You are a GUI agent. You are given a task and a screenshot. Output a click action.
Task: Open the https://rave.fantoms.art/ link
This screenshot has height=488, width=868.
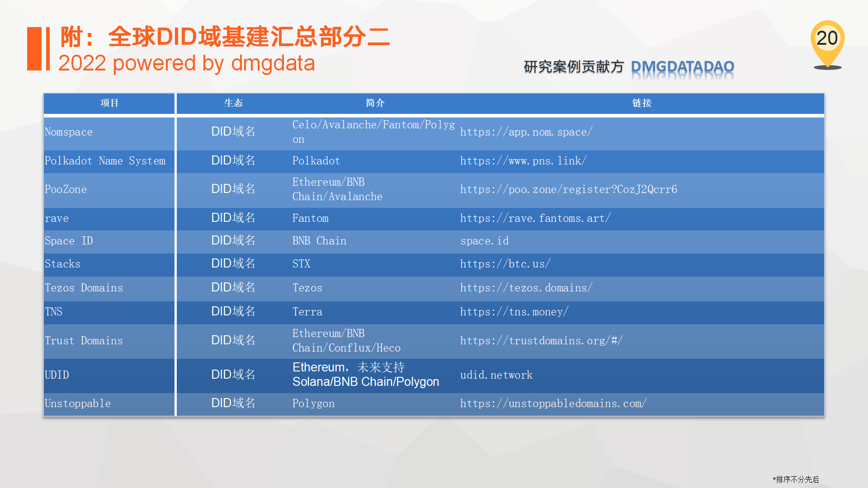[535, 218]
